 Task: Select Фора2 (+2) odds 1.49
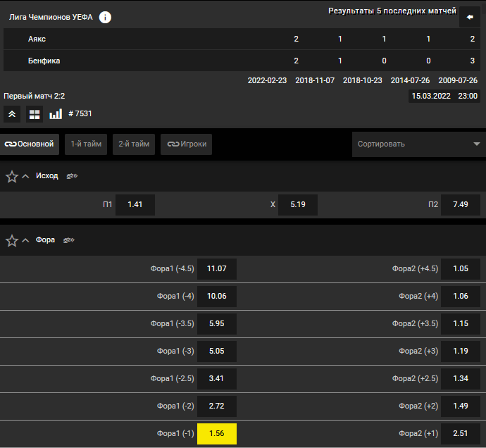[x=461, y=406]
